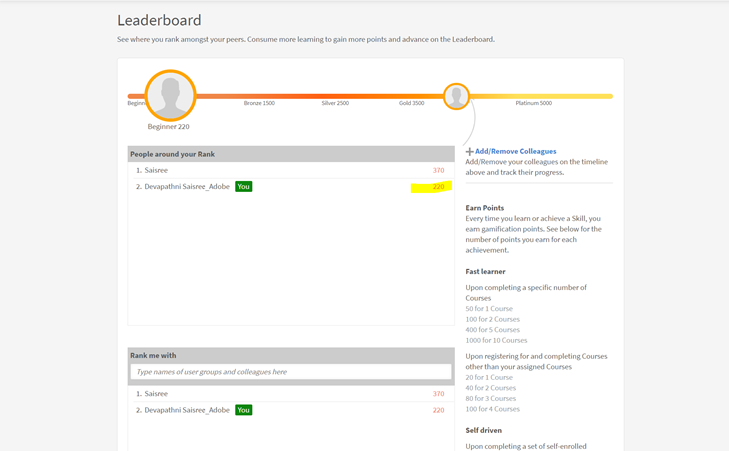Click the 370 score under People around your Rank
The image size is (729, 451).
[438, 171]
